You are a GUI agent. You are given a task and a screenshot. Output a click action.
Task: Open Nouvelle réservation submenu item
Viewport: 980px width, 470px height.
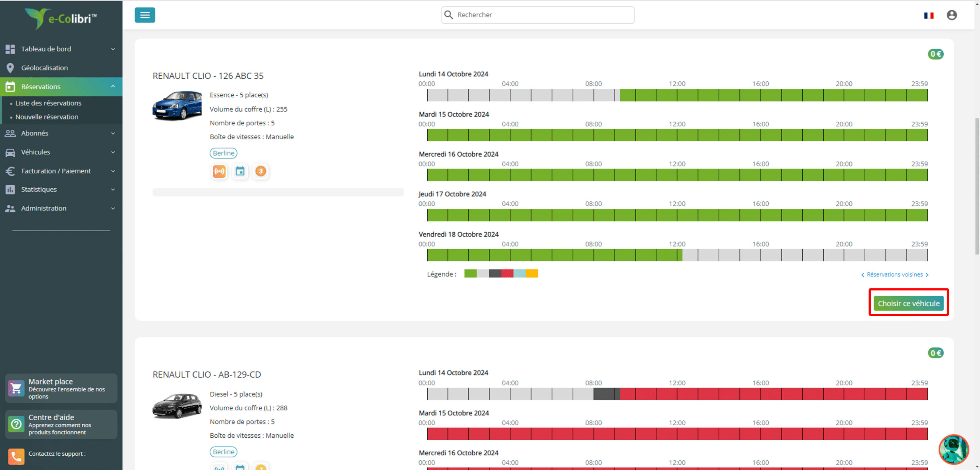click(47, 117)
